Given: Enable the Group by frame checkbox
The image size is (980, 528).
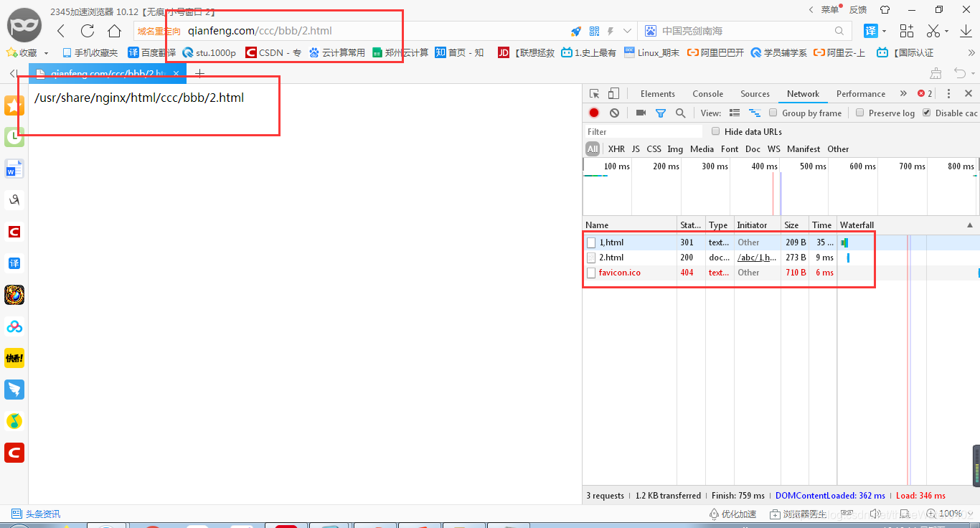Looking at the screenshot, I should point(773,113).
